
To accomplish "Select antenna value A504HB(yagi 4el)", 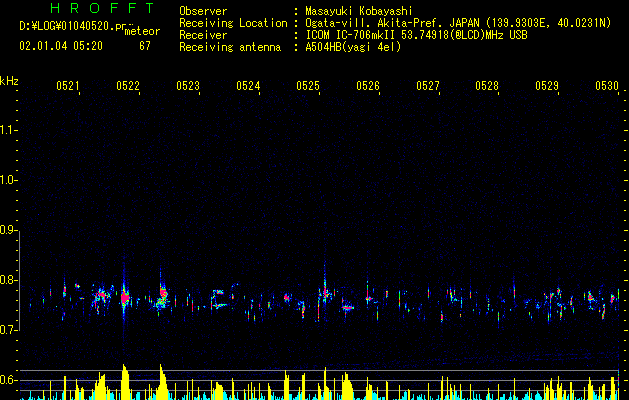I will pos(353,47).
